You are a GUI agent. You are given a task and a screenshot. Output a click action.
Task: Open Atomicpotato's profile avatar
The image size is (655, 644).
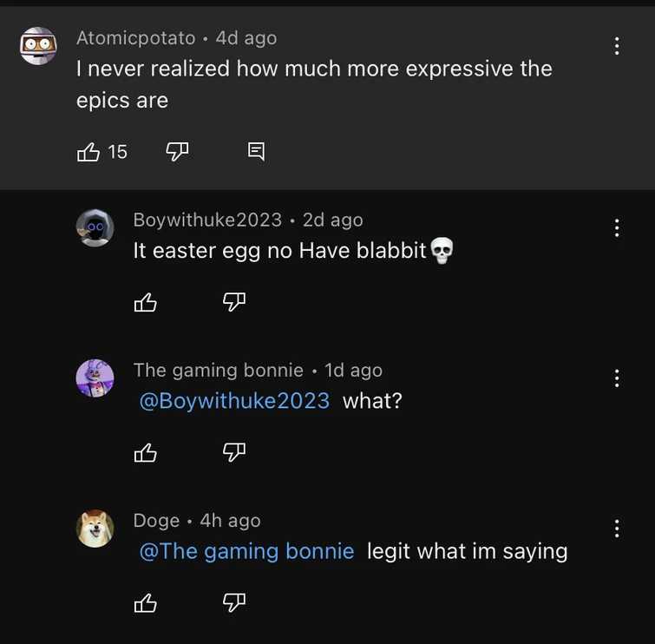(38, 45)
